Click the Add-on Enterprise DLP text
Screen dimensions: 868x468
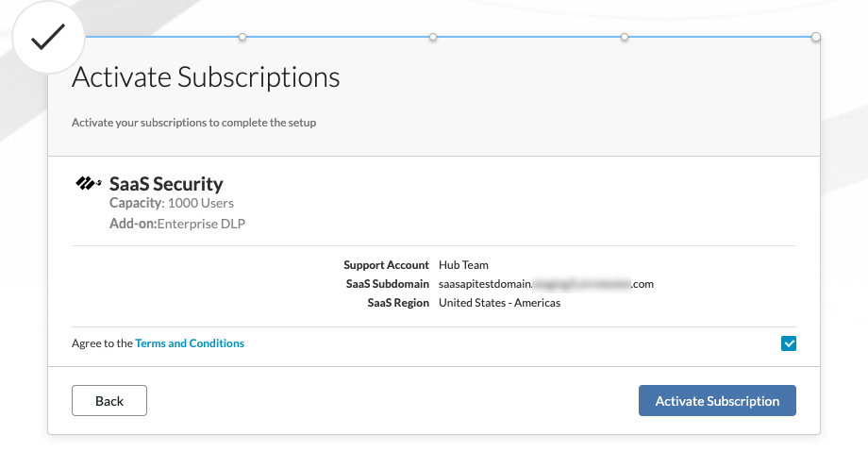[x=177, y=224]
